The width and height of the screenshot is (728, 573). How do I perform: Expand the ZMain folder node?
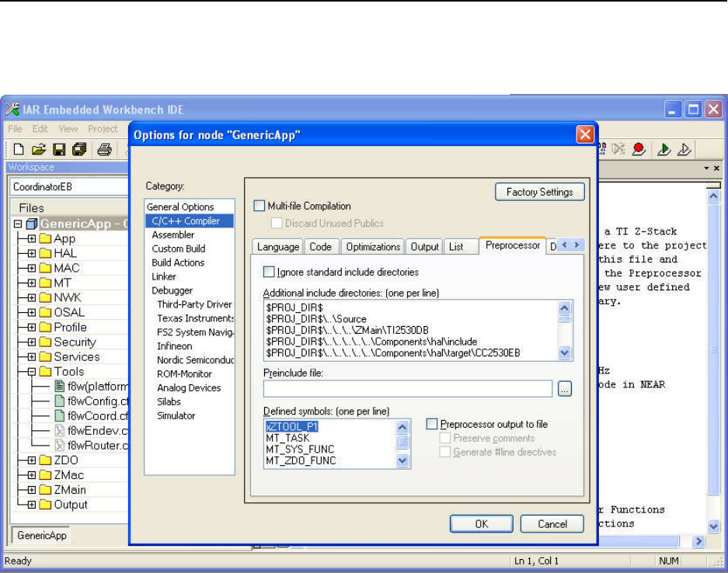(x=32, y=490)
